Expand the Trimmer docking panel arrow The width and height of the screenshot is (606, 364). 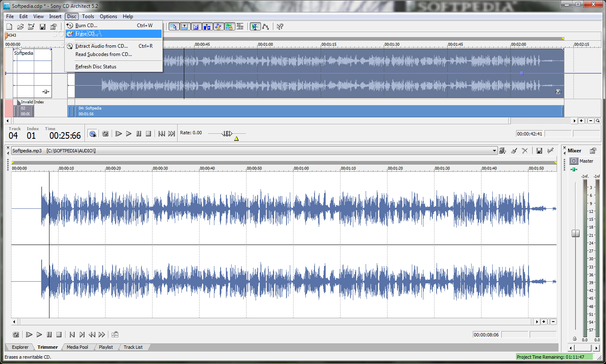click(8, 153)
